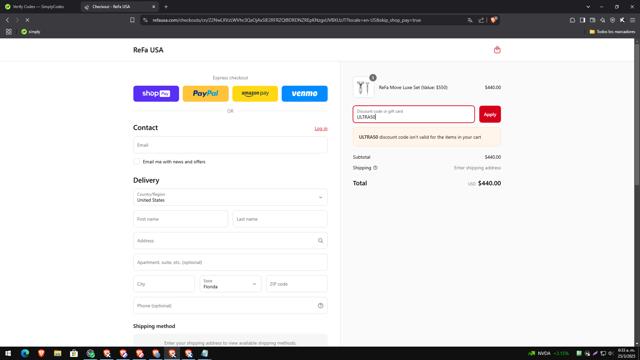640x360 pixels.
Task: Launch Microsoft Edge from the taskbar
Action: [x=25, y=353]
